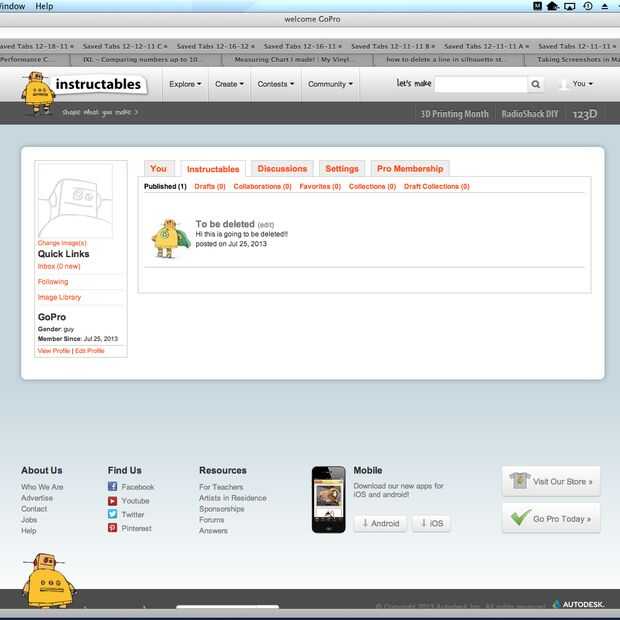Open Artists in Residence link
This screenshot has height=620, width=620.
pos(233,498)
